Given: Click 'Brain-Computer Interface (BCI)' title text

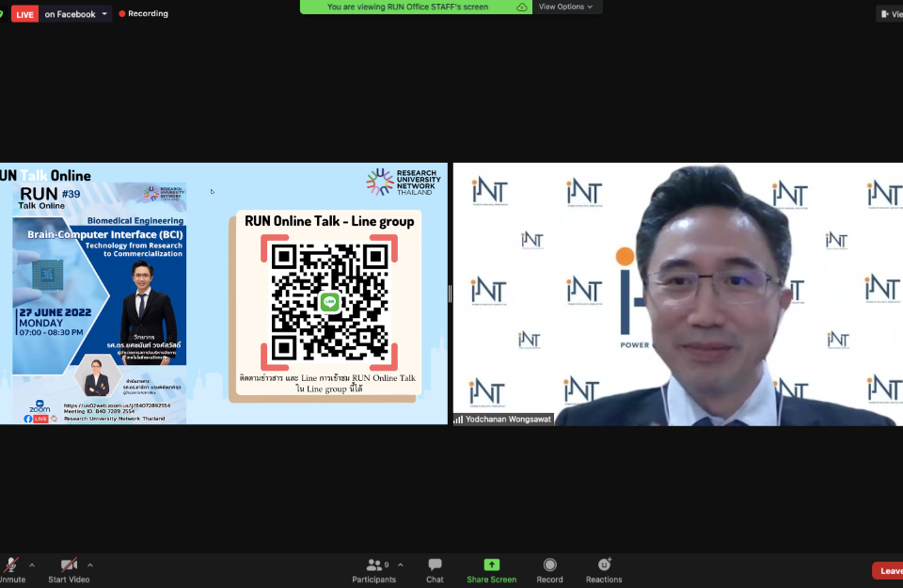Looking at the screenshot, I should tap(105, 234).
